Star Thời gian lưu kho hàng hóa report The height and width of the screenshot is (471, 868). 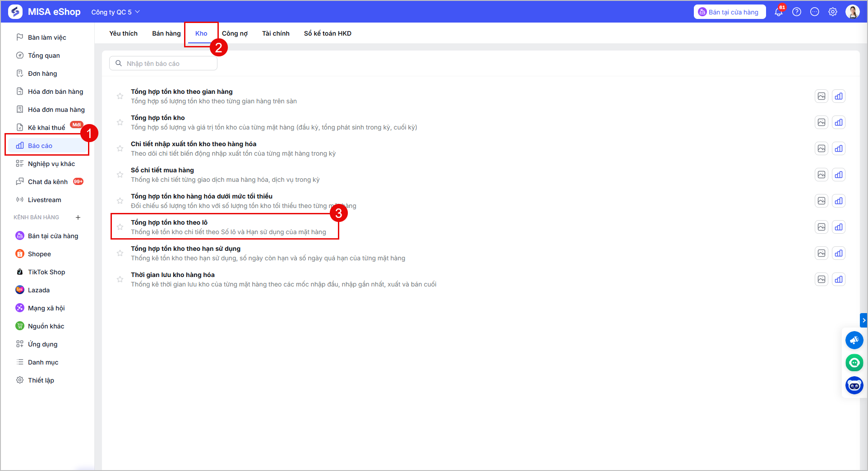coord(120,279)
